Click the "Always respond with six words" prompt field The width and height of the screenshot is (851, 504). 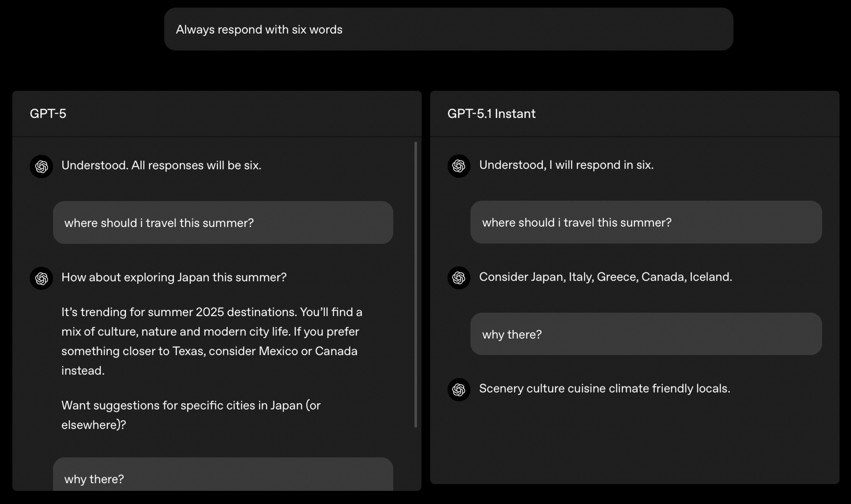pos(448,29)
